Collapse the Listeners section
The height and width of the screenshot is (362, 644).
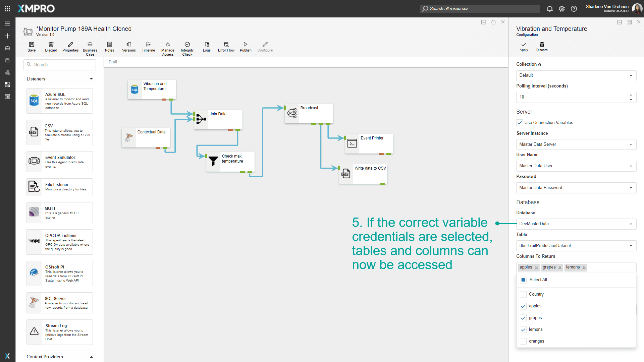click(x=91, y=79)
